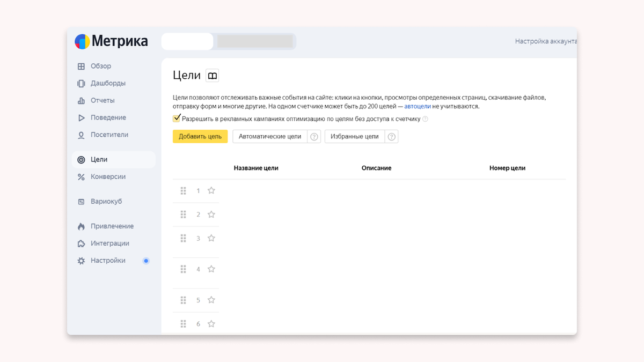Click the Номер цели column header

pos(507,168)
